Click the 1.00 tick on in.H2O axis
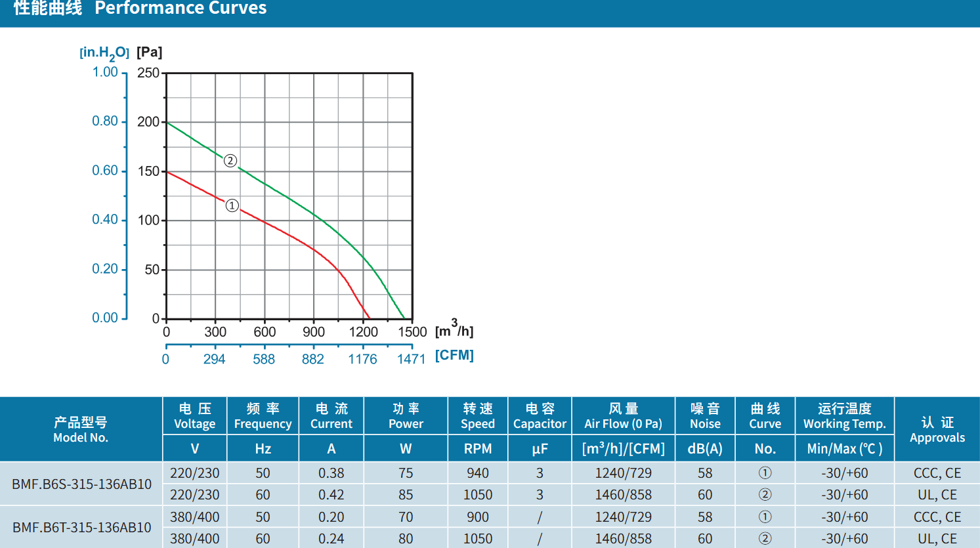The width and height of the screenshot is (980, 548). tap(105, 72)
